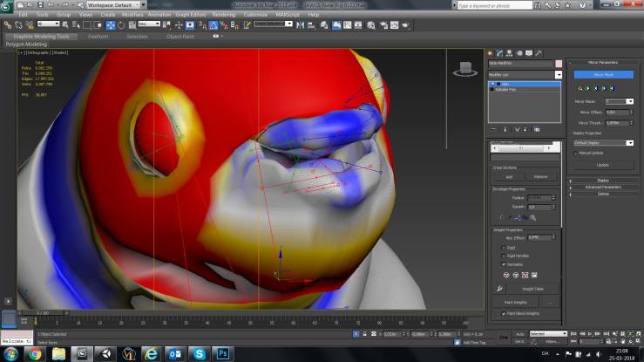Click the Exclude Selected Verts icon
This screenshot has height=362, width=644.
(x=506, y=276)
